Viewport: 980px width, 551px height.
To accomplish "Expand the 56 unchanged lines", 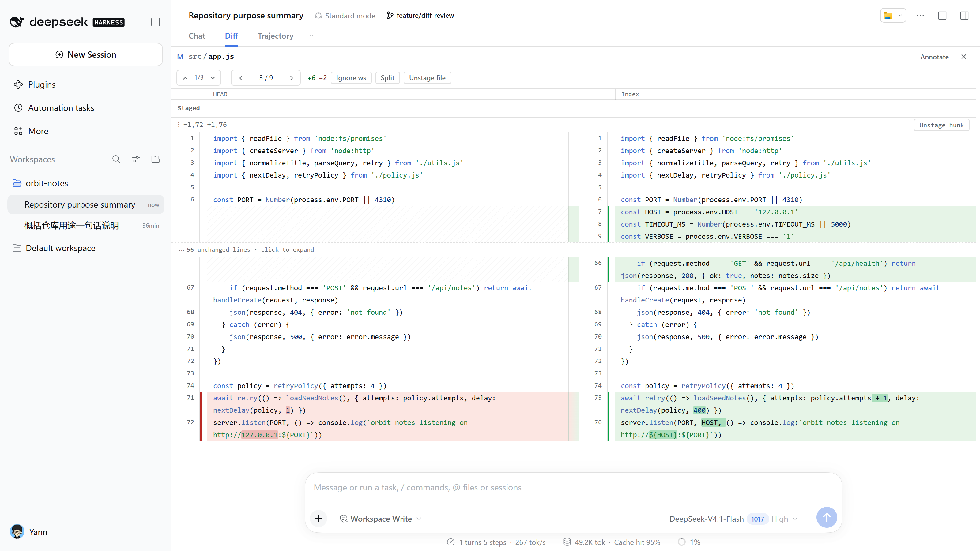I will coord(247,249).
